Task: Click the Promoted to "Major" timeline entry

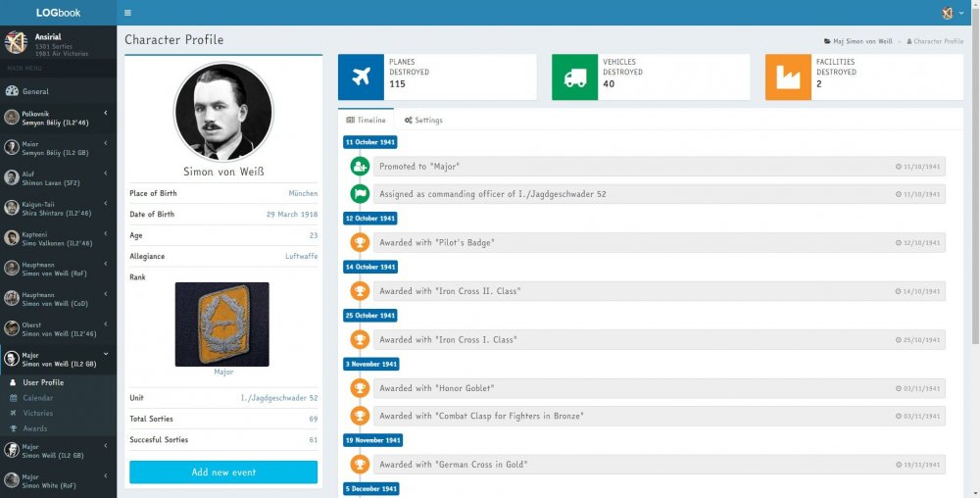Action: [x=660, y=167]
